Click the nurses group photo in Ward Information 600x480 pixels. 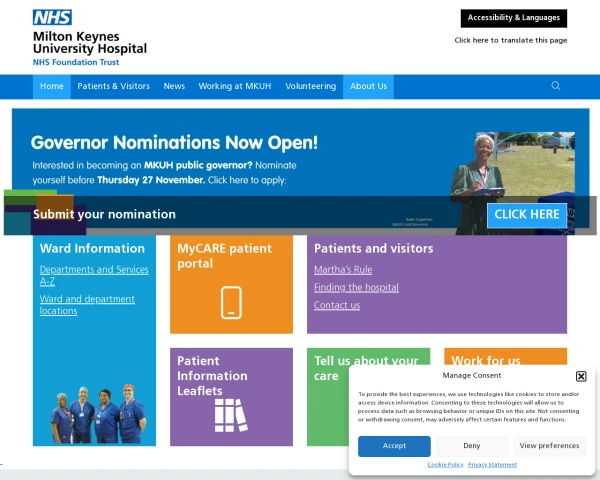click(x=99, y=413)
